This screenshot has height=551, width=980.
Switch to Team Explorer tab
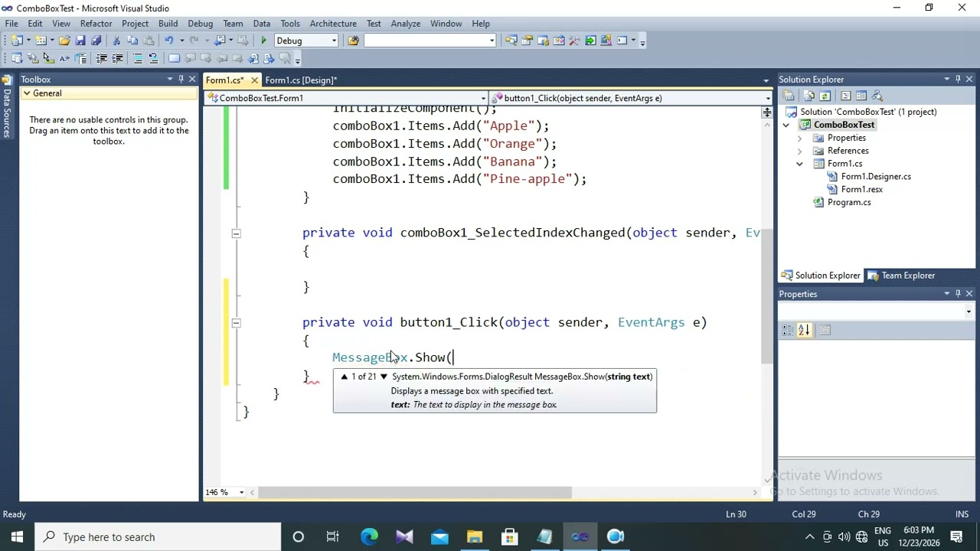[x=901, y=275]
